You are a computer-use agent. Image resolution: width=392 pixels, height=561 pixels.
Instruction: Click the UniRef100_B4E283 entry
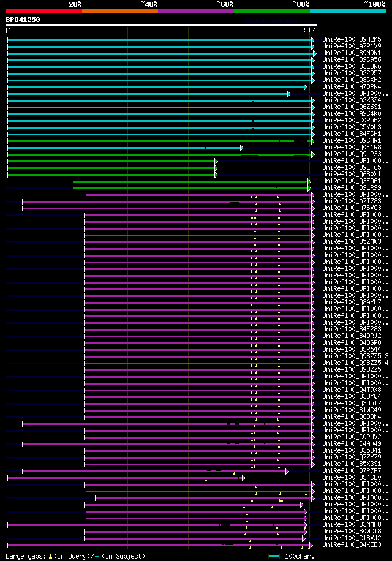[x=352, y=329]
